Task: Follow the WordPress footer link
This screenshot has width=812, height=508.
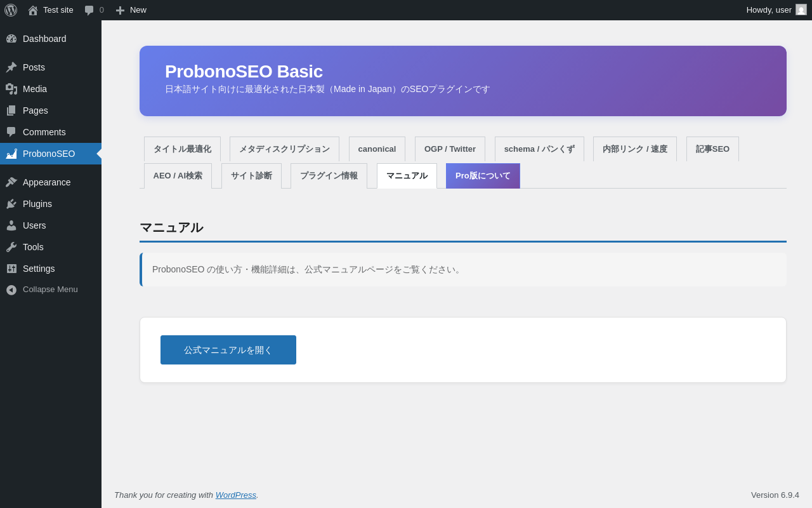Action: click(235, 495)
